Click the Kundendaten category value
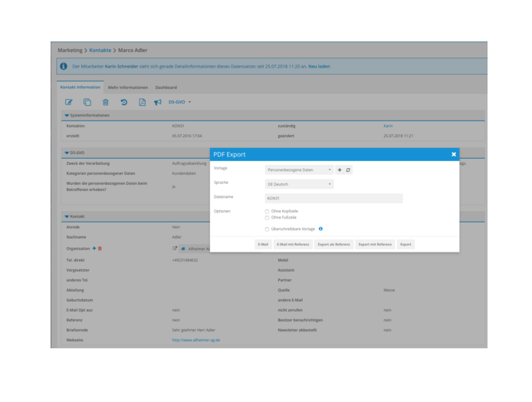 pyautogui.click(x=184, y=173)
